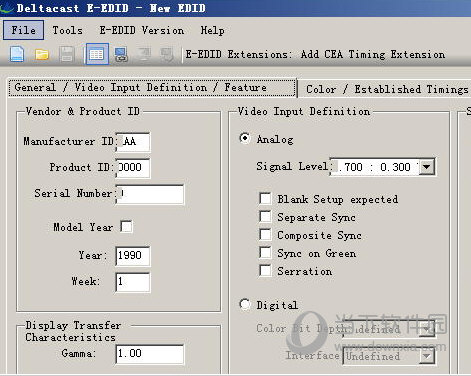Select the table view toolbar icon
Image resolution: width=471 pixels, height=376 pixels.
click(x=97, y=54)
